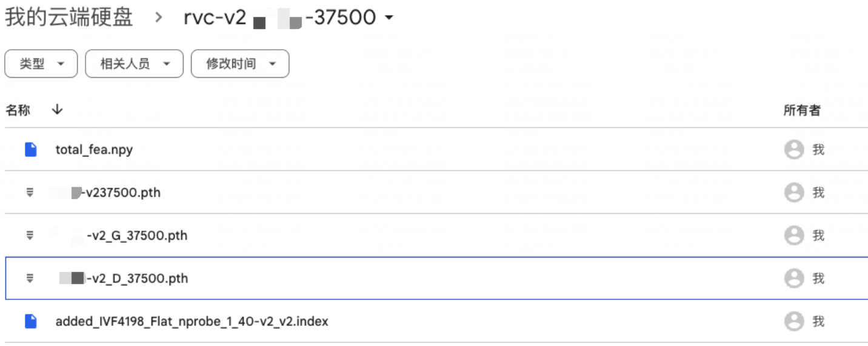Open the 类型 filter dropdown
This screenshot has width=868, height=346.
pyautogui.click(x=41, y=64)
